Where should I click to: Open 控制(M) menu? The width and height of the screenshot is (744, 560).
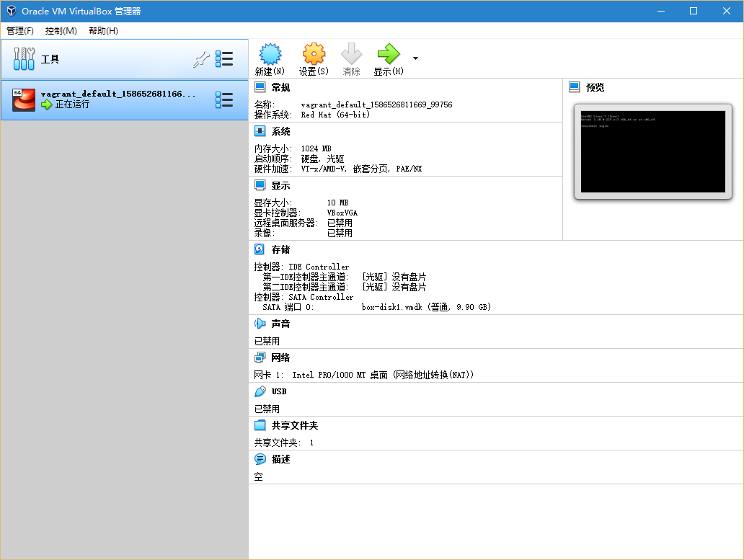61,31
